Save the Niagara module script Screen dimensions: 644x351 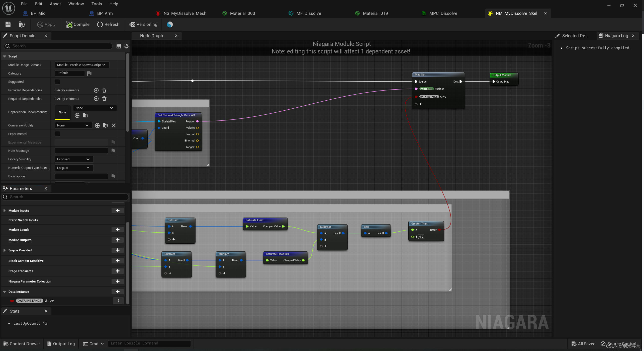(8, 24)
